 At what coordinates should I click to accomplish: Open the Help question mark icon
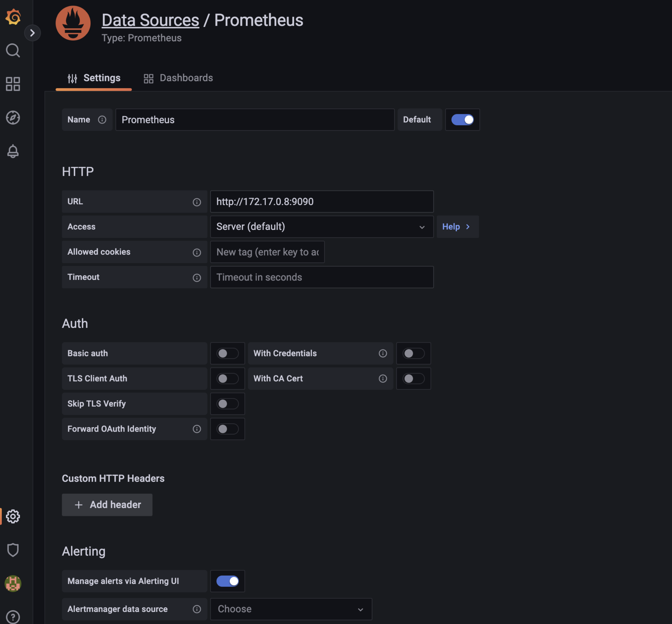(x=13, y=617)
